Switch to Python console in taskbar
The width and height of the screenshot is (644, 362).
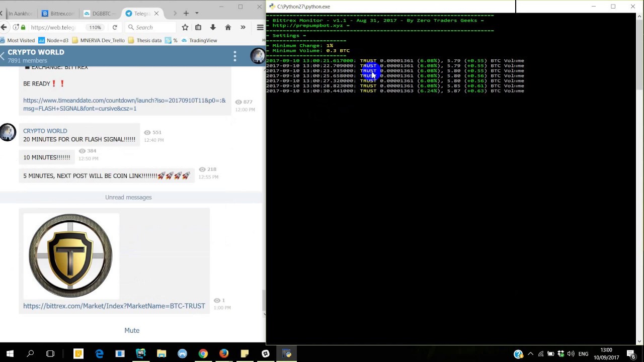pos(286,353)
